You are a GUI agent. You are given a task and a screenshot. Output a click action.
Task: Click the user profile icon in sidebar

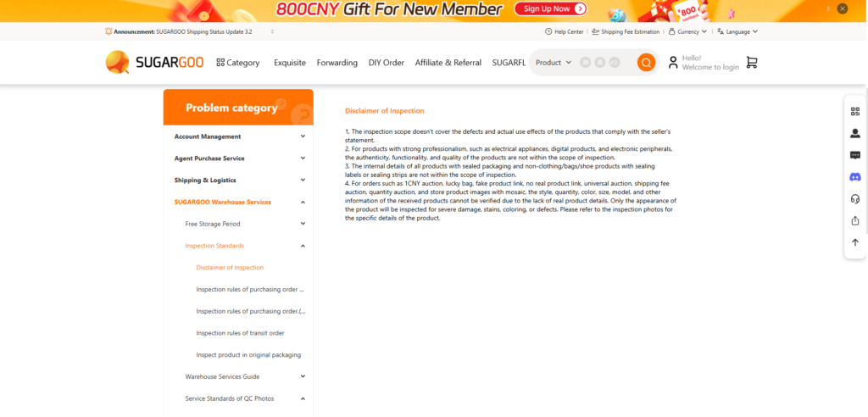854,133
